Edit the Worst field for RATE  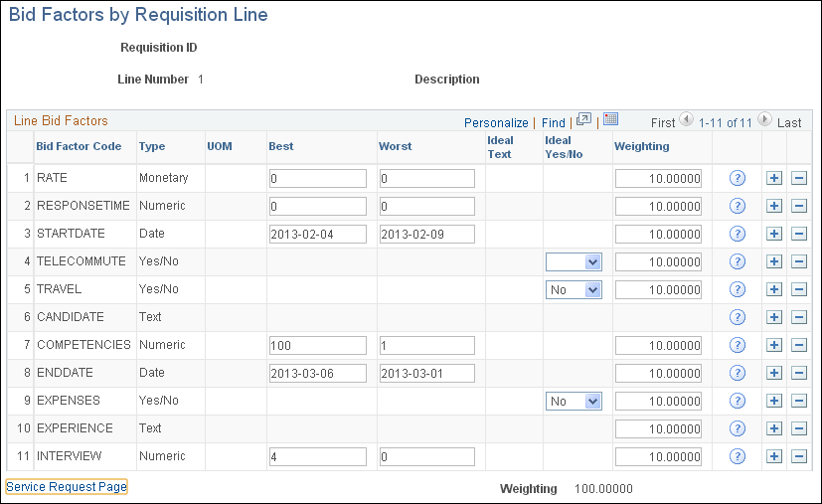click(x=427, y=178)
